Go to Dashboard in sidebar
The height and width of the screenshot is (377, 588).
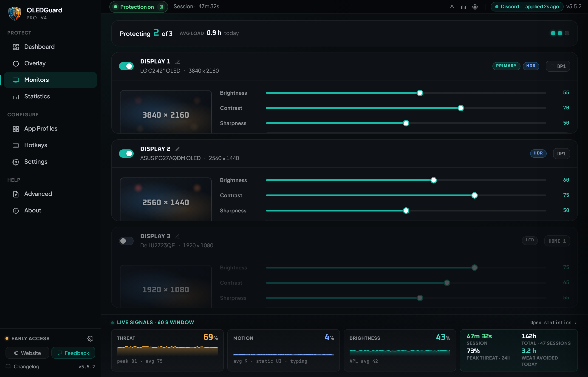(50, 47)
